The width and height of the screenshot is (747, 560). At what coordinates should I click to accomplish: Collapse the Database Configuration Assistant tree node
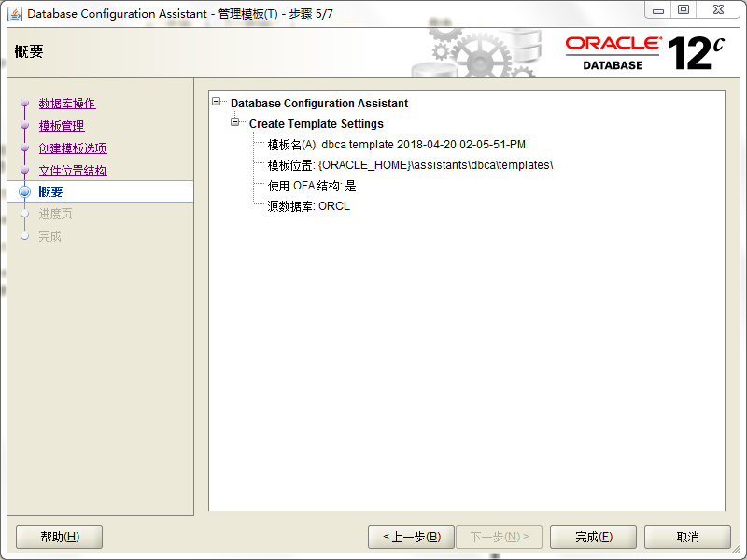[x=217, y=102]
